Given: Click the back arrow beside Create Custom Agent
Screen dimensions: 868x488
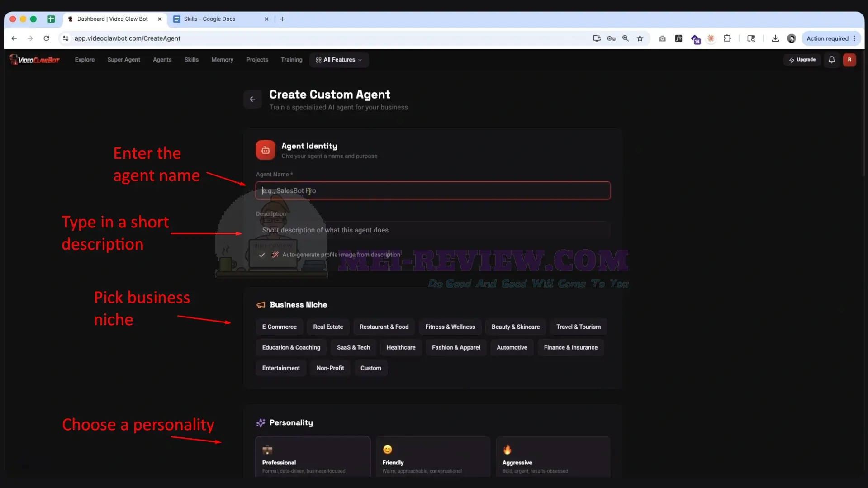Looking at the screenshot, I should pos(252,99).
